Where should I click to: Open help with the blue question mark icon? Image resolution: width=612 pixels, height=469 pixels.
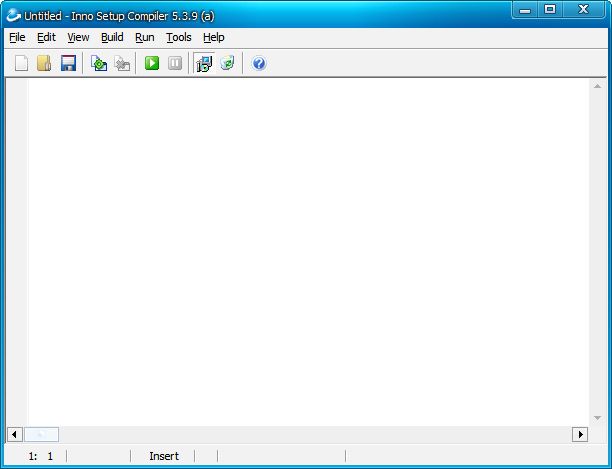[x=259, y=63]
